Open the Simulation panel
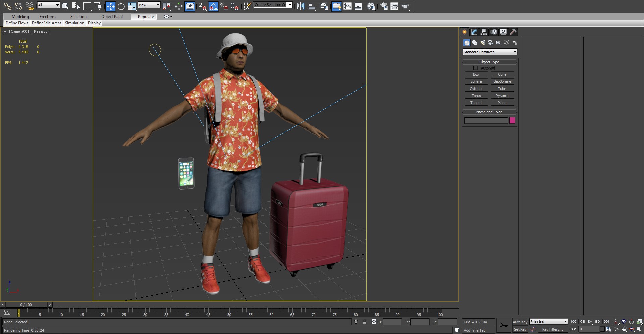 coord(74,23)
